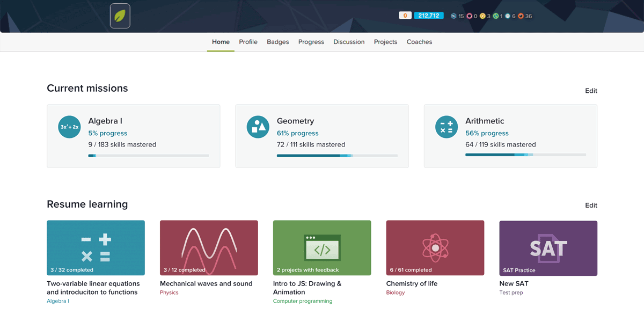Open the 212,712 energy points badge

point(429,16)
